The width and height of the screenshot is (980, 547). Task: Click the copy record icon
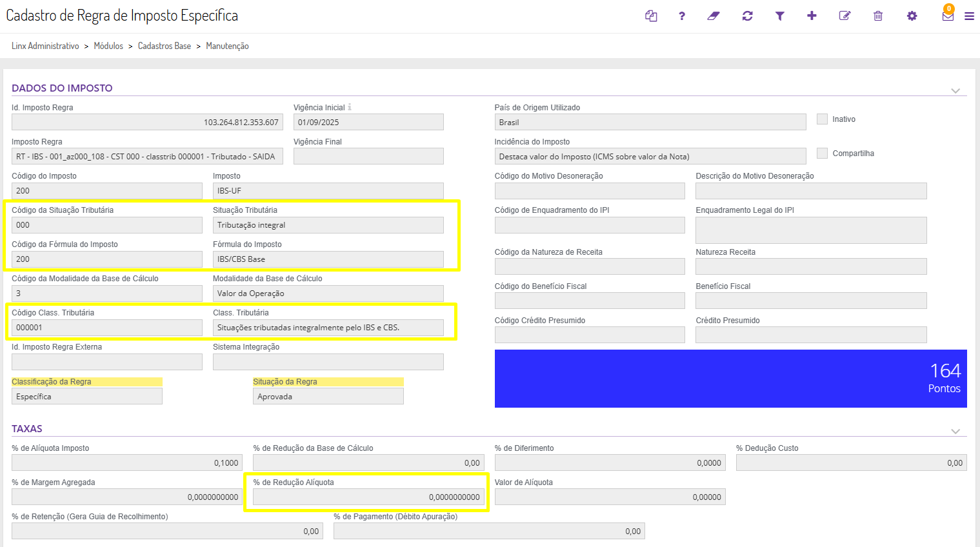point(651,16)
